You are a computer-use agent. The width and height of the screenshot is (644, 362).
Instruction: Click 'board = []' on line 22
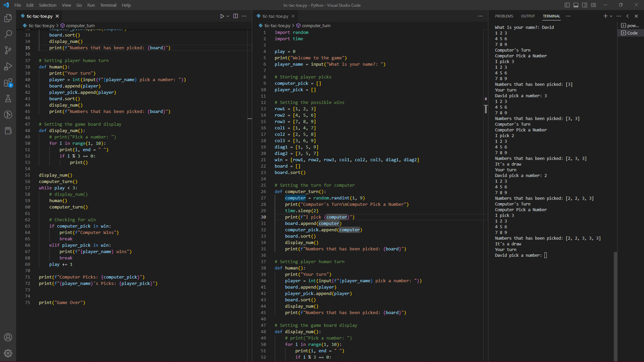click(x=287, y=166)
